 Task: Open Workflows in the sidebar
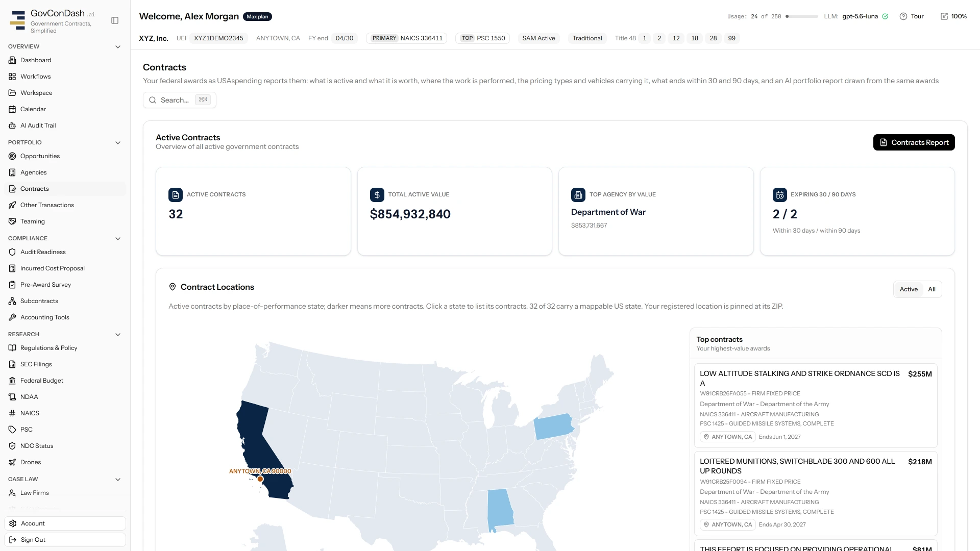pyautogui.click(x=65, y=77)
